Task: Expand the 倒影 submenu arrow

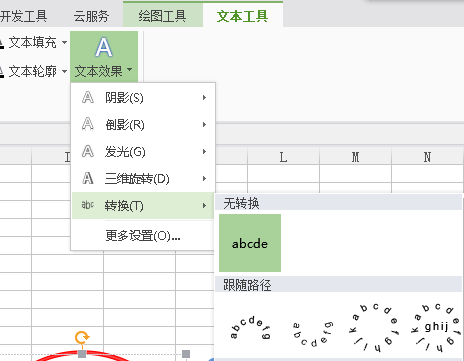Action: point(204,125)
